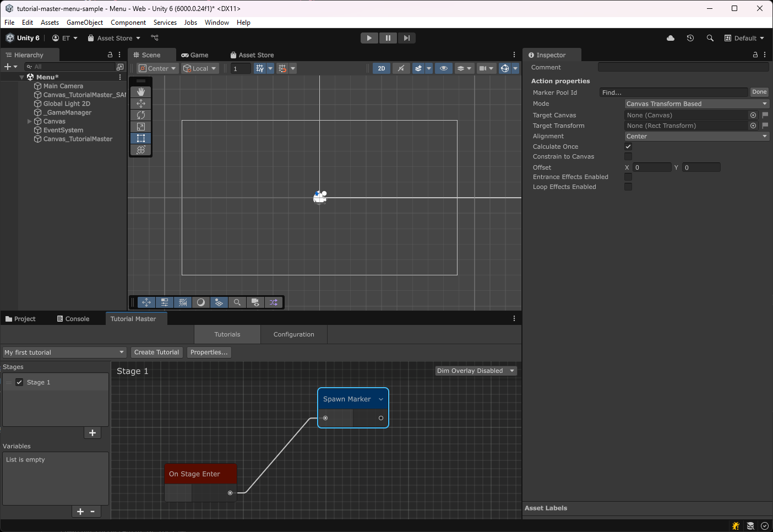Open the version control icon in toolbar
Image resolution: width=773 pixels, height=532 pixels.
(155, 38)
